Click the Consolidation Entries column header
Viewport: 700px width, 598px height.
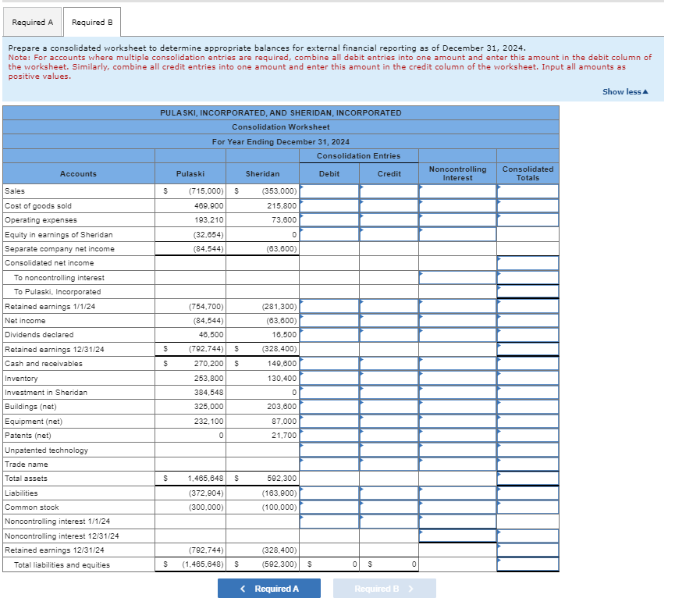[358, 156]
